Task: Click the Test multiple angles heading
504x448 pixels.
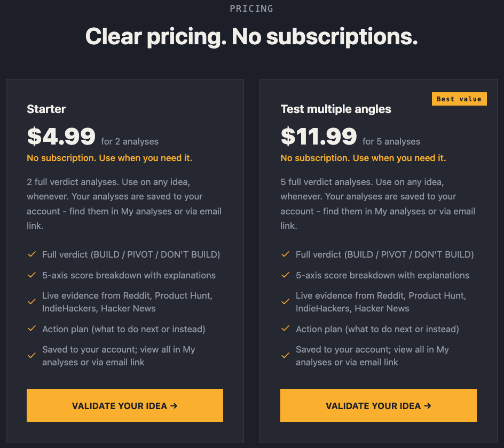Action: click(336, 109)
